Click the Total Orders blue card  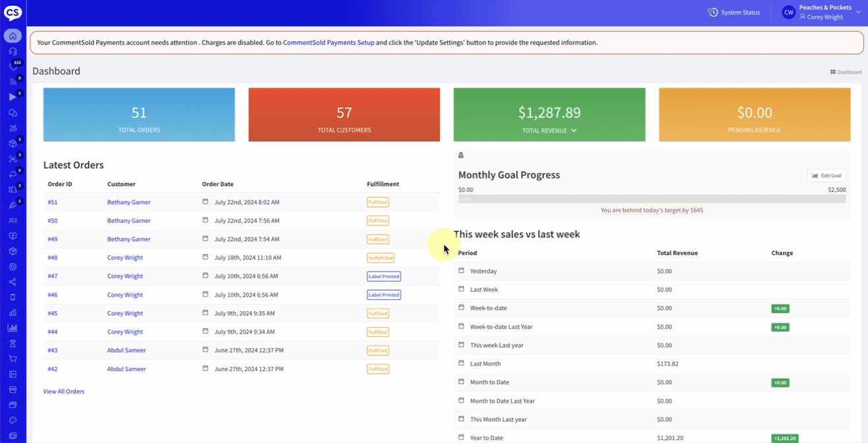139,115
